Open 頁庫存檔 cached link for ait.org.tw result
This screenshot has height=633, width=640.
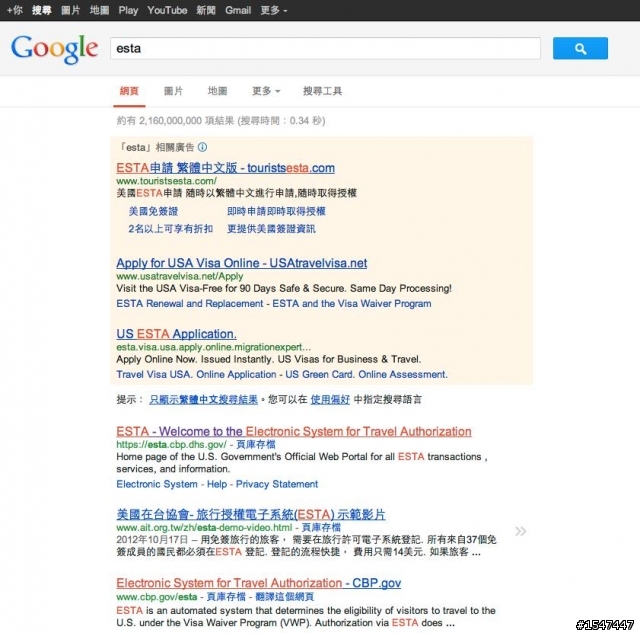pos(321,527)
